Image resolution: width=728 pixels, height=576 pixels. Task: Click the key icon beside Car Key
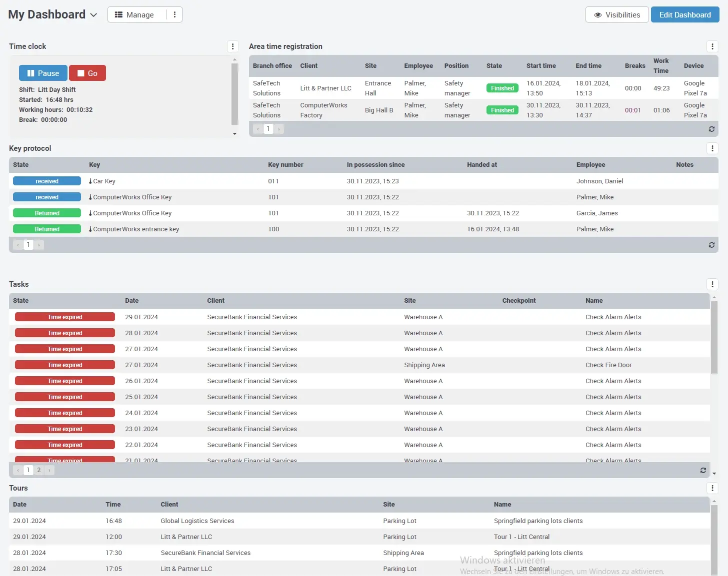click(x=90, y=181)
